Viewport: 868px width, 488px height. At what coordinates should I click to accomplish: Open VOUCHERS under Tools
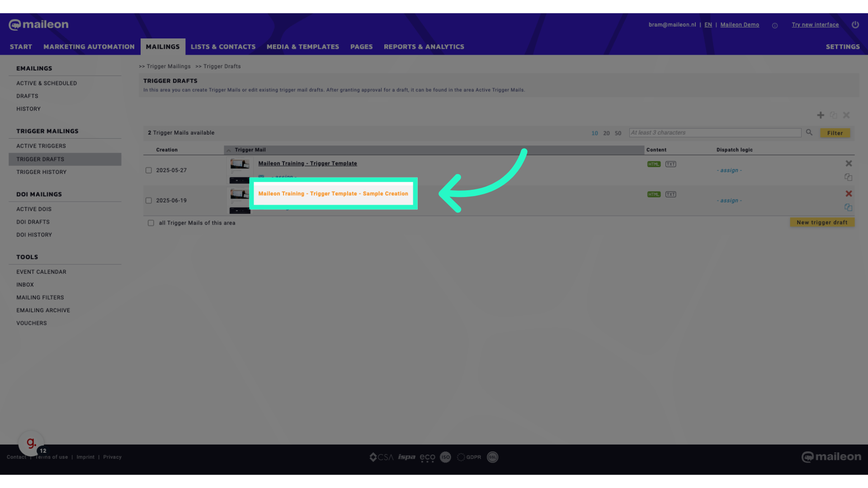(x=32, y=323)
